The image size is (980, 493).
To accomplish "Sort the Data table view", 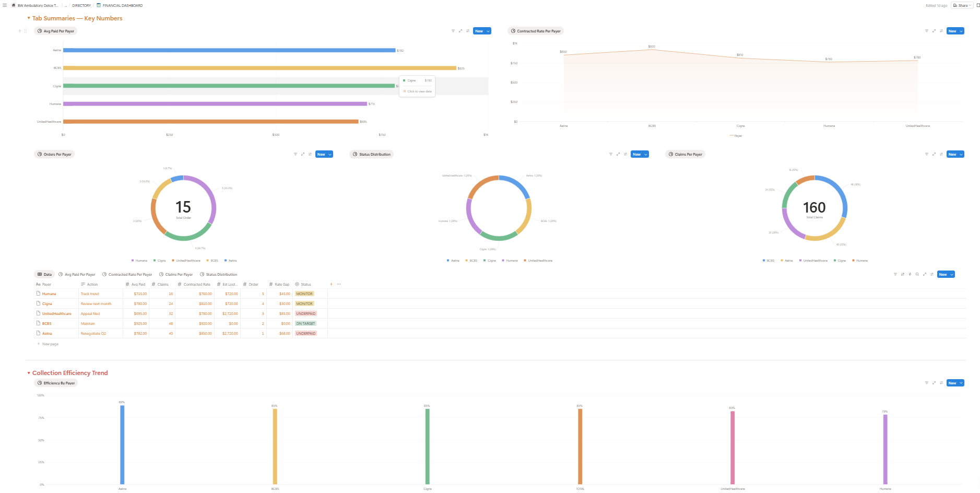I will (903, 274).
